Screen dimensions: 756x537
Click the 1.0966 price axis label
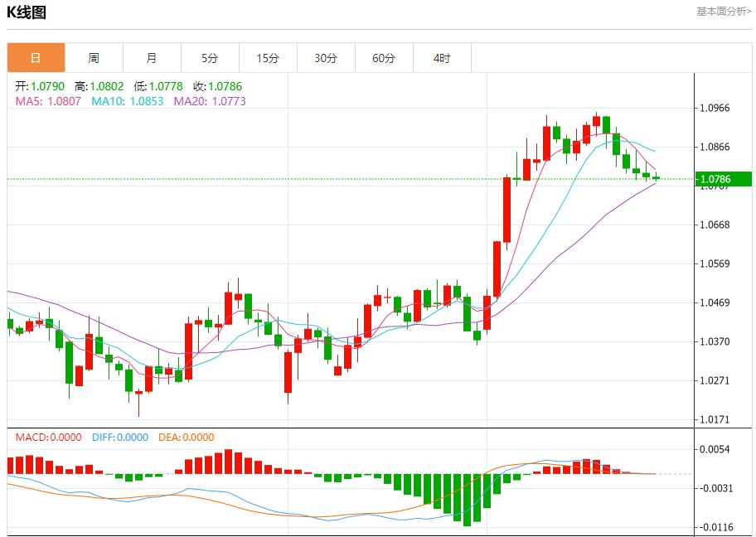pyautogui.click(x=714, y=108)
